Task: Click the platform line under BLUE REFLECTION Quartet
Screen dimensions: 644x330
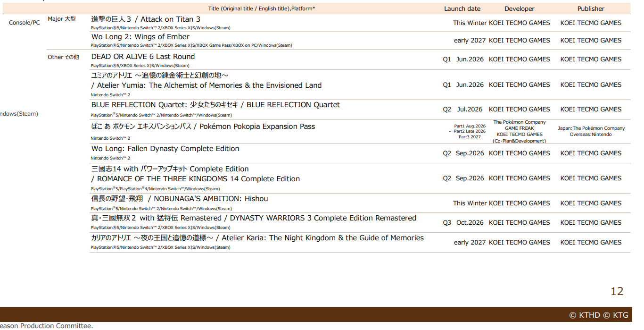Action: pyautogui.click(x=161, y=115)
